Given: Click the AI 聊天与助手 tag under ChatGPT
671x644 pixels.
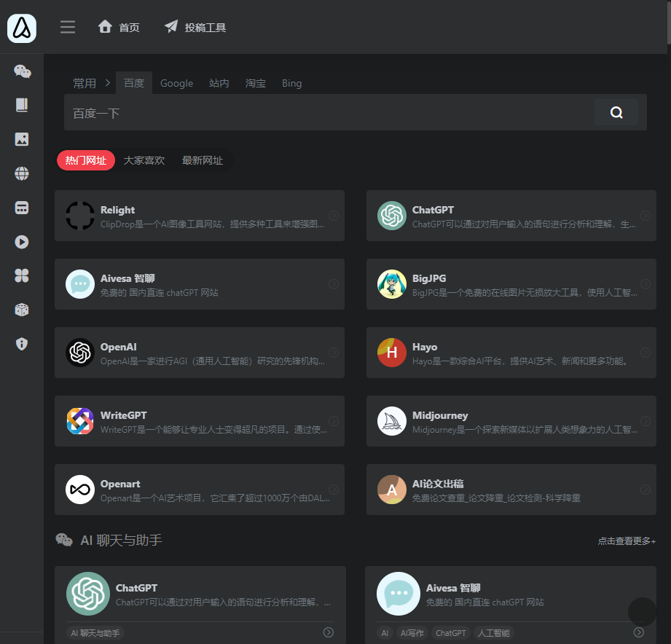Looking at the screenshot, I should pyautogui.click(x=95, y=633).
